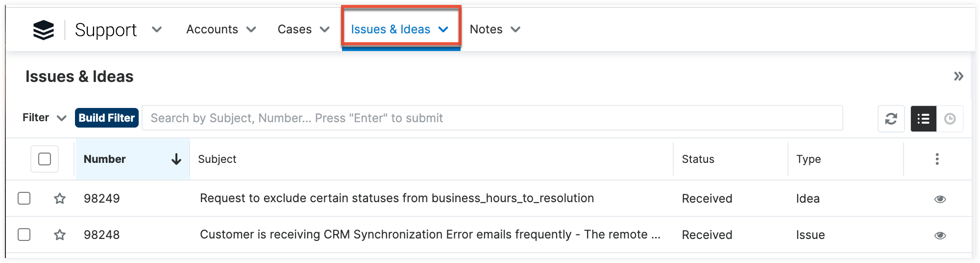The width and height of the screenshot is (980, 263).
Task: Open the activity stream clock icon
Action: coord(950,119)
